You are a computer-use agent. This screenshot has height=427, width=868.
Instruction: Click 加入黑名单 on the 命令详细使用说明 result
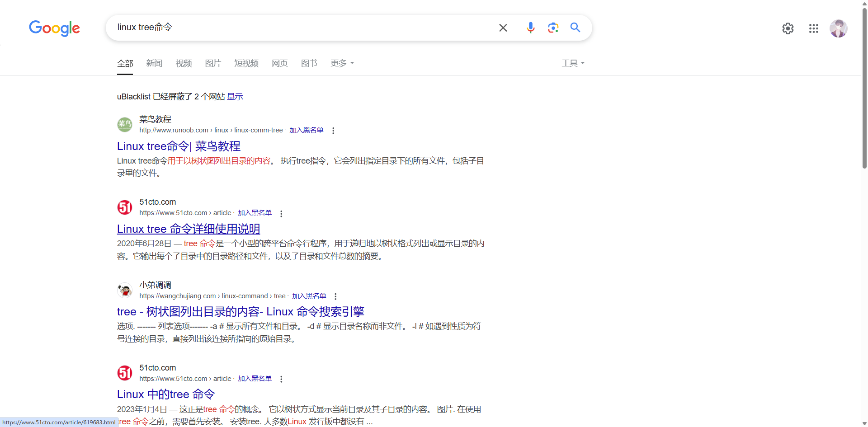point(255,213)
